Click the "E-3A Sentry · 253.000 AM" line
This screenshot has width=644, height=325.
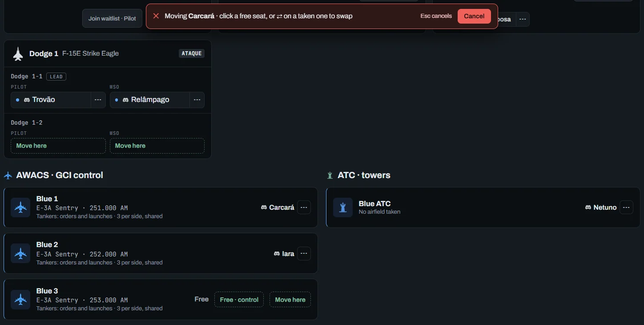(82, 300)
